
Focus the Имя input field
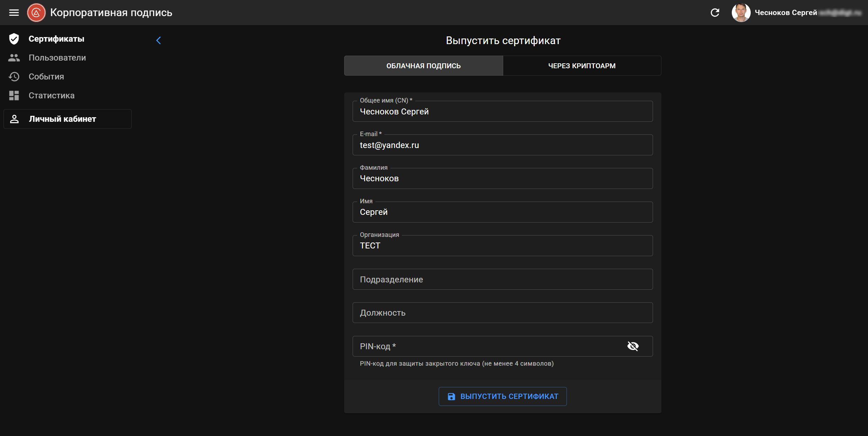[x=502, y=212]
